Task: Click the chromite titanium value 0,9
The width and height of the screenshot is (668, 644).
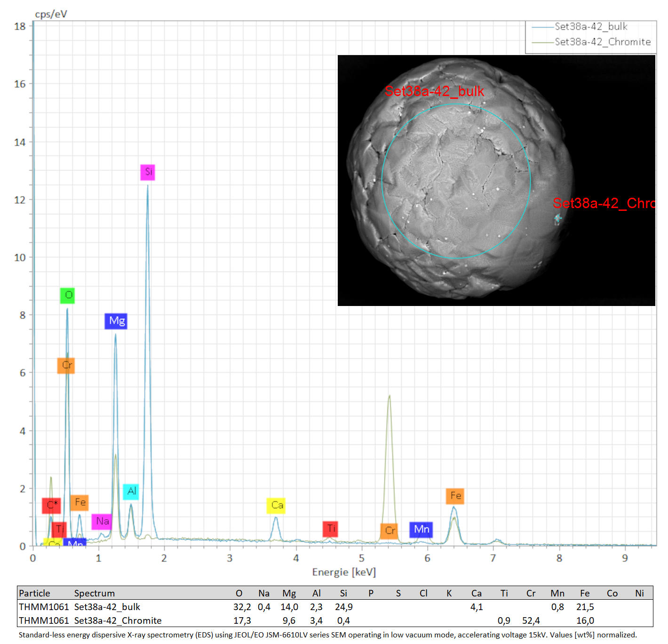Action: tap(504, 621)
